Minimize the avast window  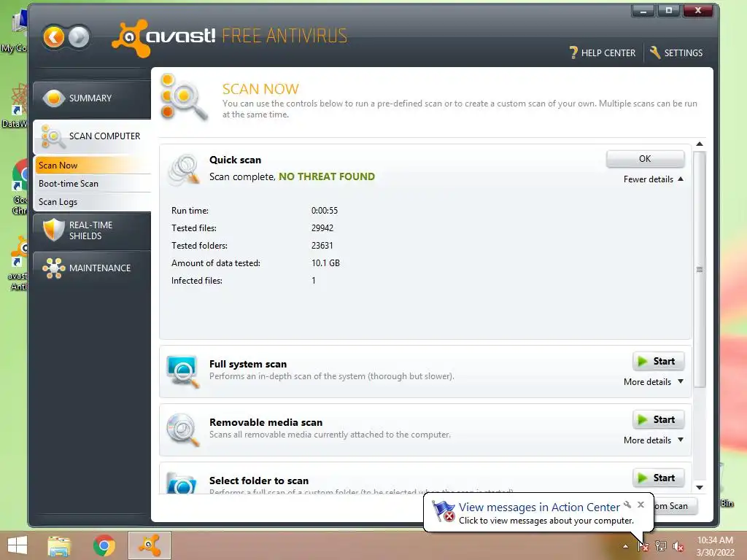coord(643,10)
